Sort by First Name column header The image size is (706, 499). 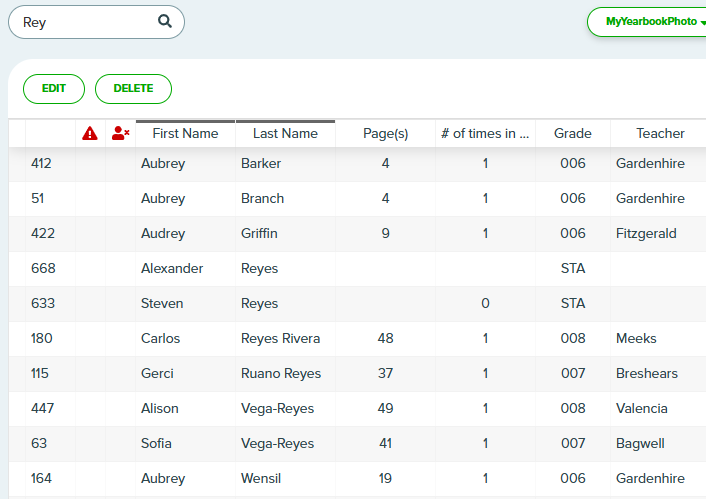tap(185, 133)
